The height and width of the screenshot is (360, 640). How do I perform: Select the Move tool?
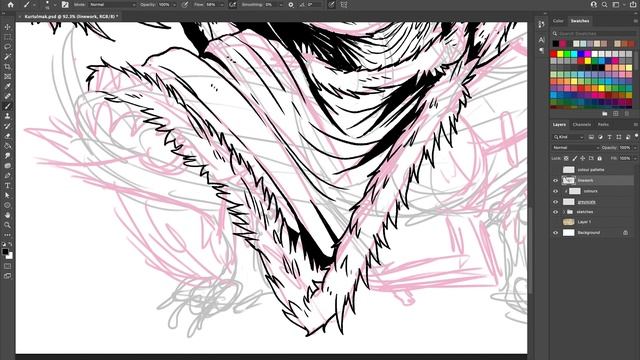[x=7, y=27]
